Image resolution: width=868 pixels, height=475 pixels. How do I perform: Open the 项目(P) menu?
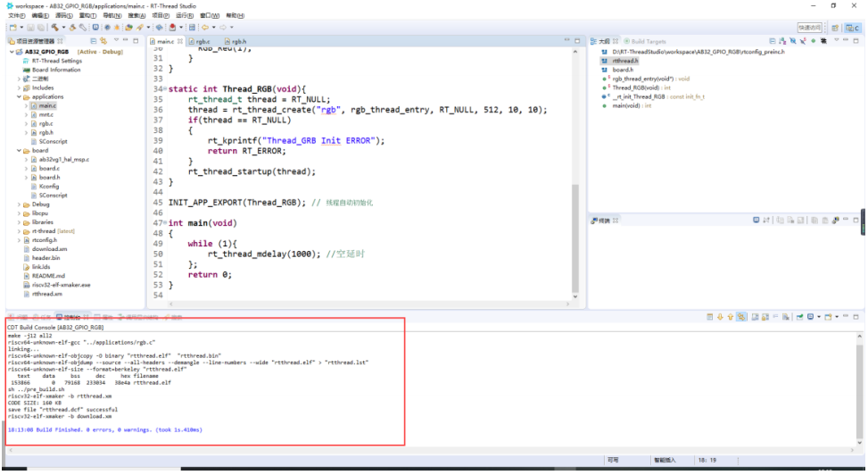point(161,15)
